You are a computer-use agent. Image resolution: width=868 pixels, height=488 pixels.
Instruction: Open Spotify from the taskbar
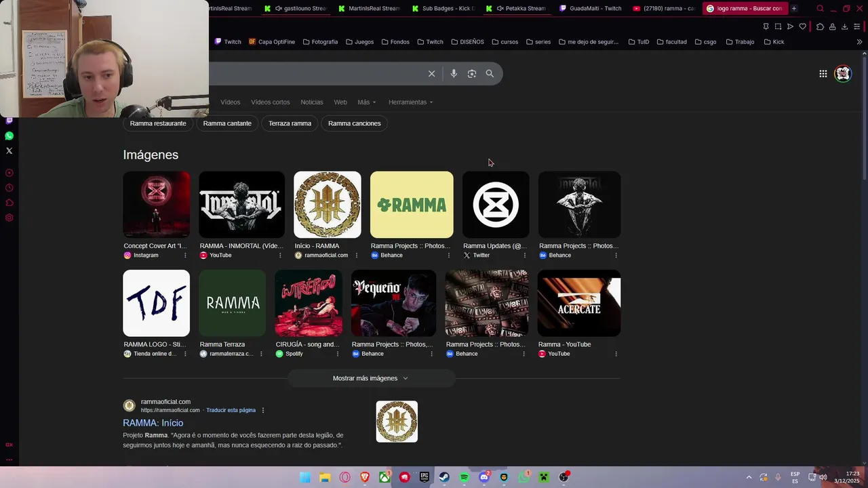464,477
